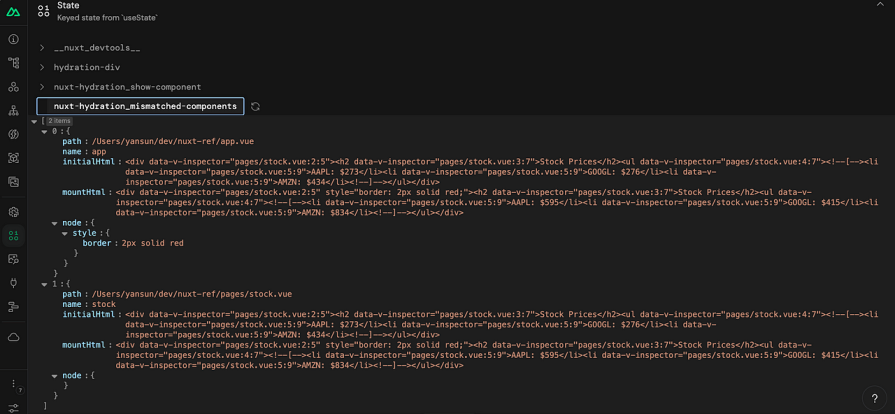
Task: Open the Overview info tab icon
Action: coord(14,39)
